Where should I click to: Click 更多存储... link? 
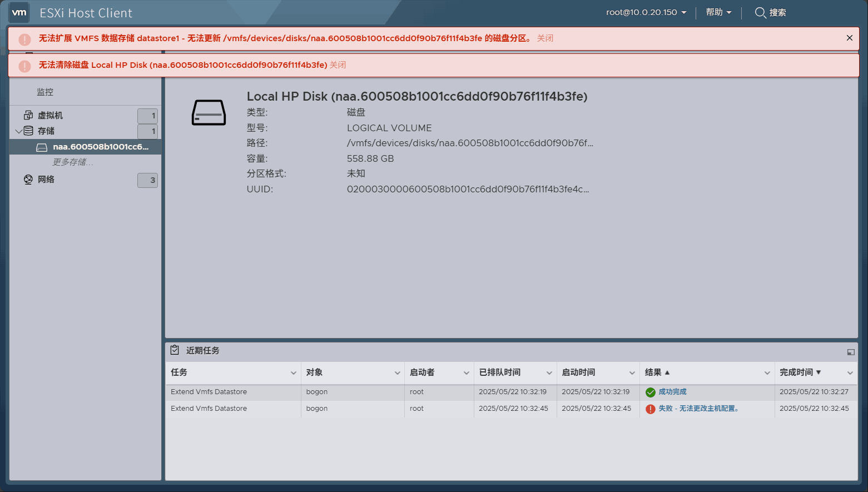pyautogui.click(x=73, y=162)
